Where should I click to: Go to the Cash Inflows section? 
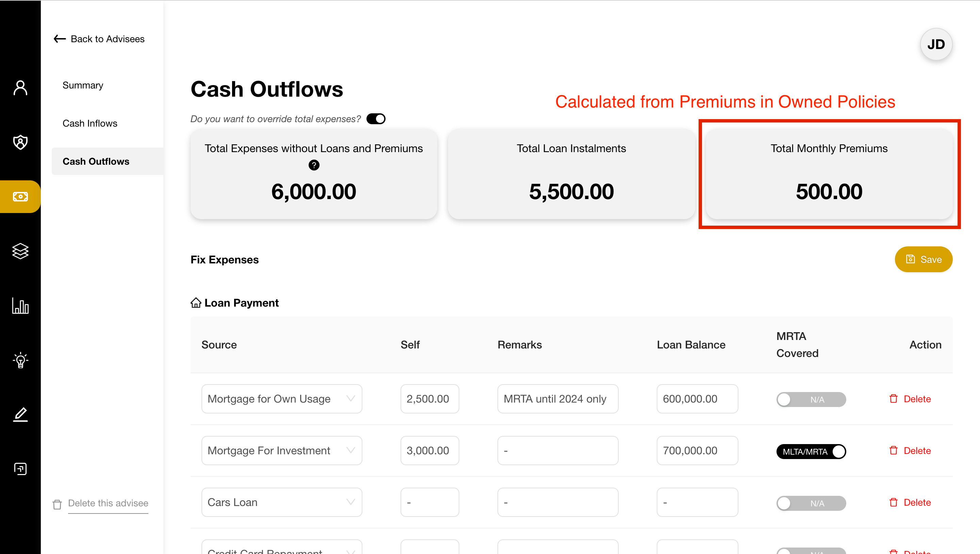(90, 123)
